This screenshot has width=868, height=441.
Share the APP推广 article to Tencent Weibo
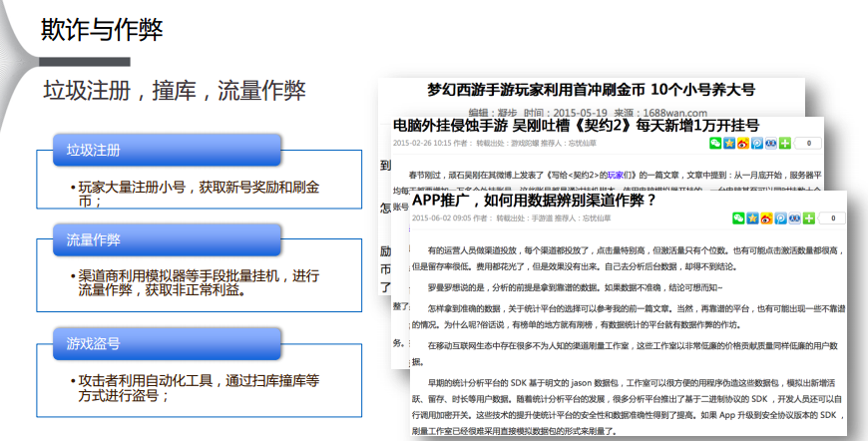[x=780, y=219]
